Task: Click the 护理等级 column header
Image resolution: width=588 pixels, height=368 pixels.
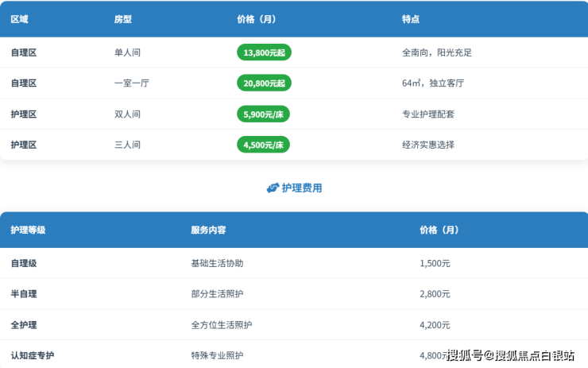Action: (28, 230)
